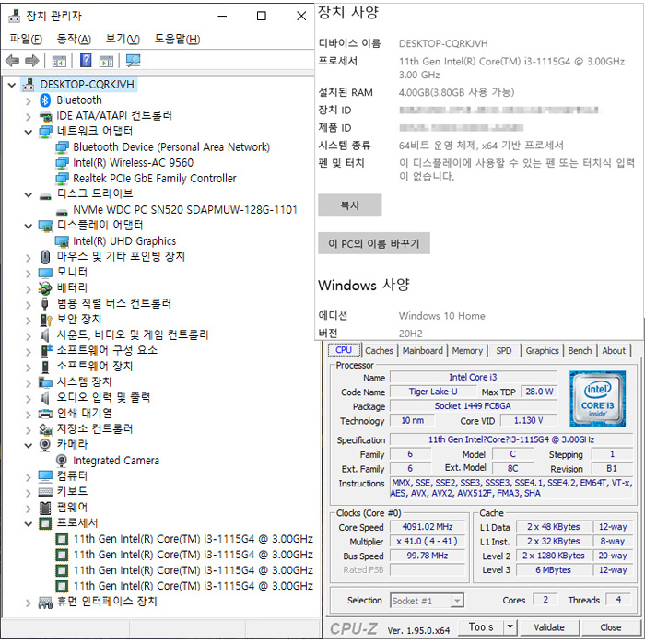Click the 마우스 및 기타 포인팅 장치 icon
This screenshot has width=645, height=644.
coord(45,257)
